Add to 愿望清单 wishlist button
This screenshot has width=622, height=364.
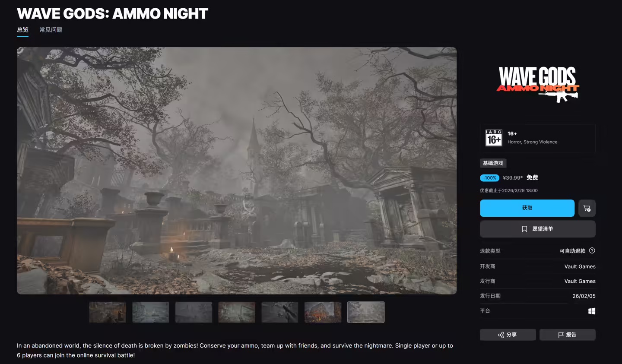[x=538, y=229]
